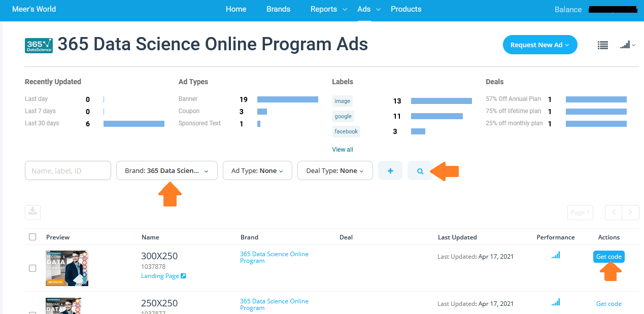Click Get code for the 300X250 ad

pyautogui.click(x=608, y=257)
